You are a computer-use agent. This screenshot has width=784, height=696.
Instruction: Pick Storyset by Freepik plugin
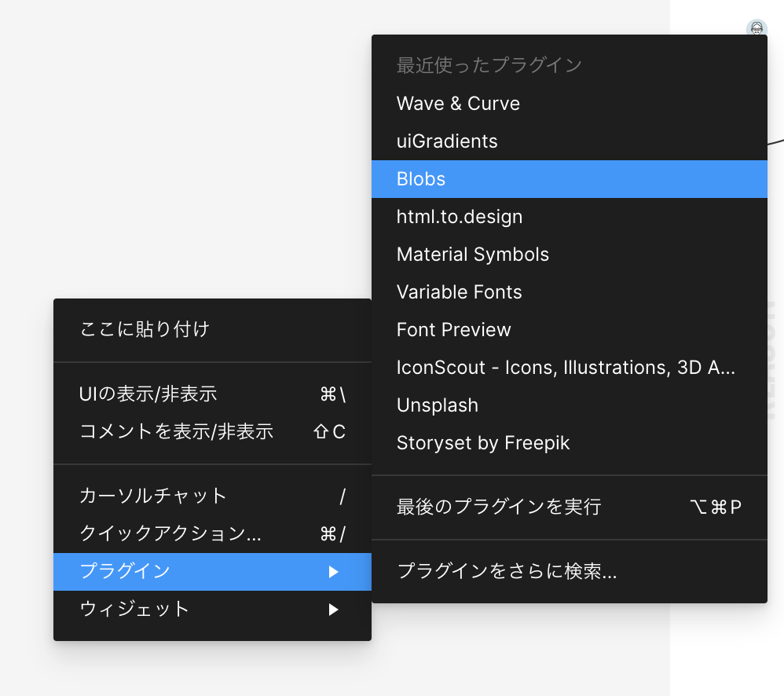point(483,443)
